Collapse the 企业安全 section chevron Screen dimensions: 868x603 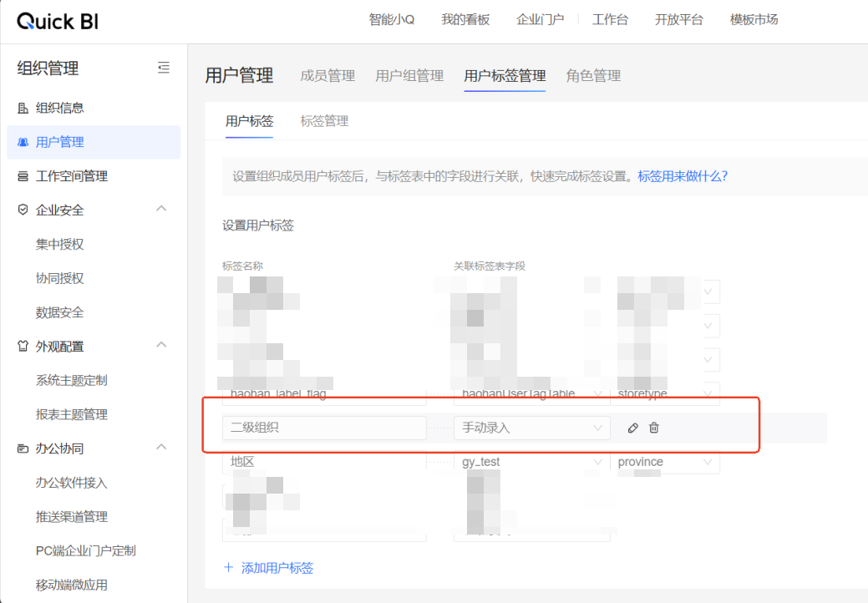(161, 209)
